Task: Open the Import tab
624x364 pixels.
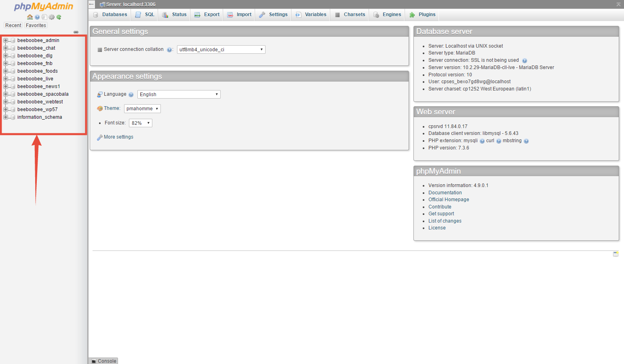Action: click(239, 15)
